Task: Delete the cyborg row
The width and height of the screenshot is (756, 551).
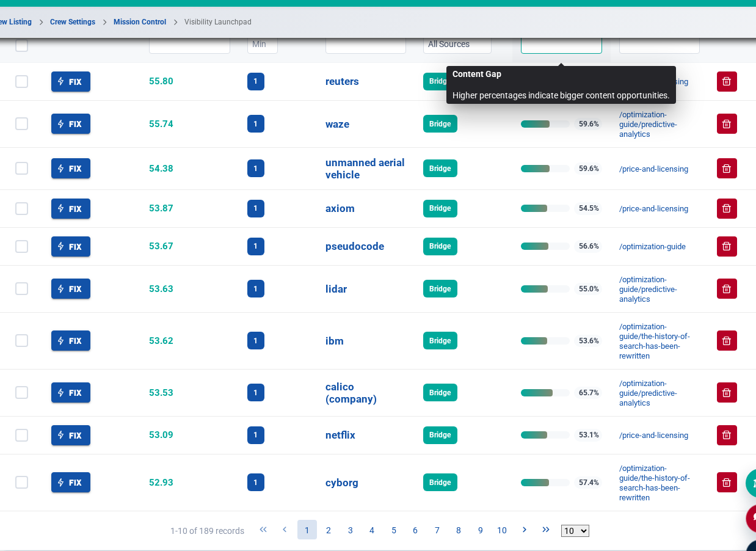Action: (727, 483)
